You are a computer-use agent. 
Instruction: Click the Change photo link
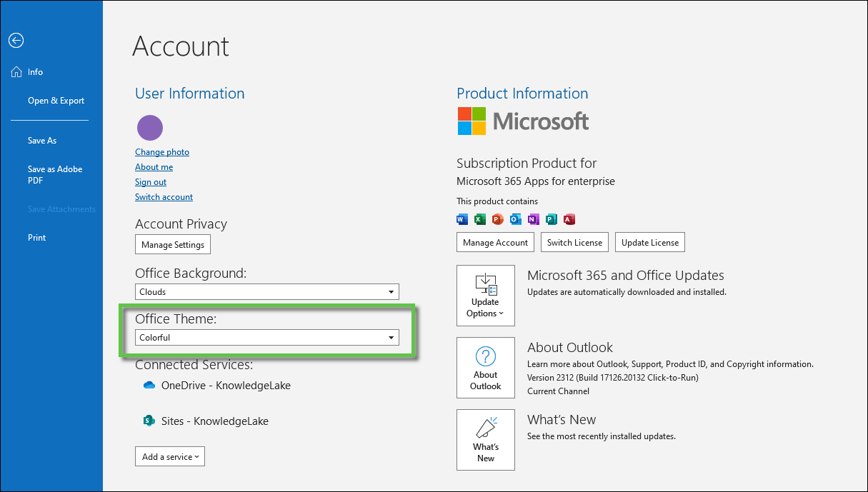[162, 152]
